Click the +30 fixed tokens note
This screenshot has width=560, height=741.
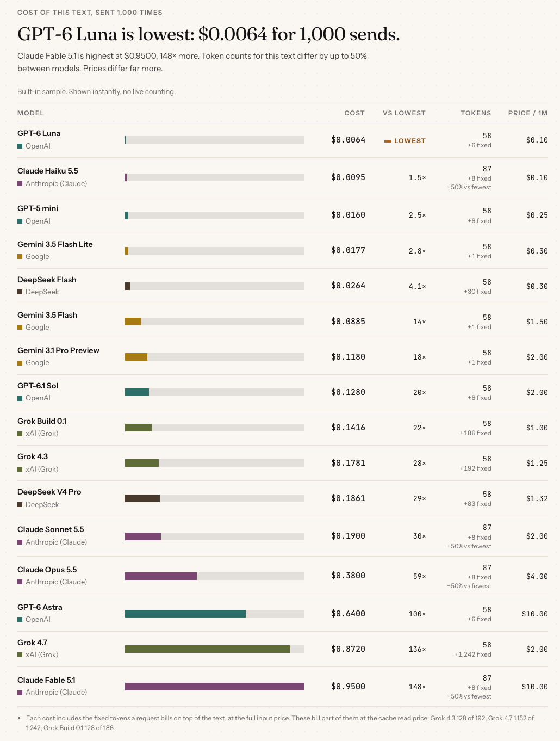click(x=477, y=292)
